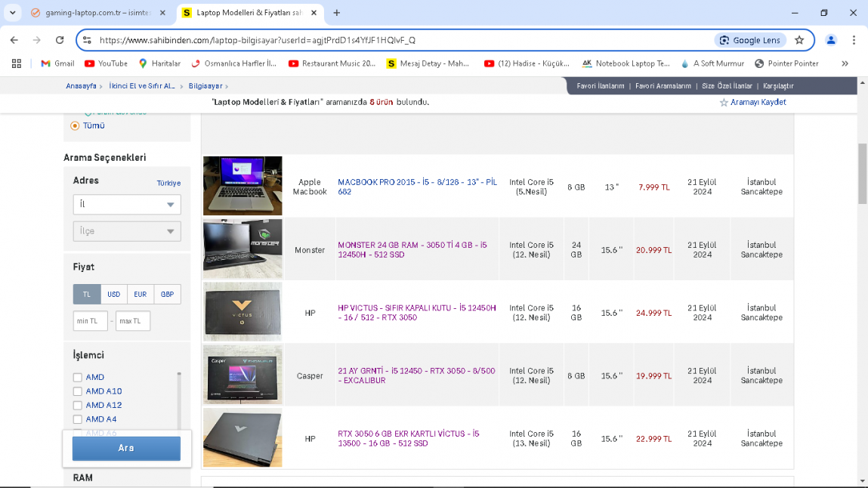Open MONSTER 24 GB RAM listing title
This screenshot has width=868, height=488.
click(x=412, y=250)
